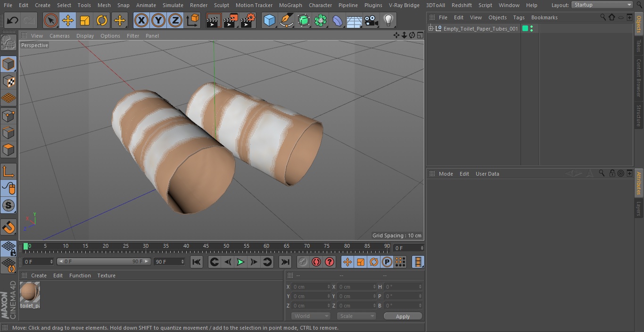
Task: Open viewport Cameras menu
Action: pyautogui.click(x=59, y=36)
